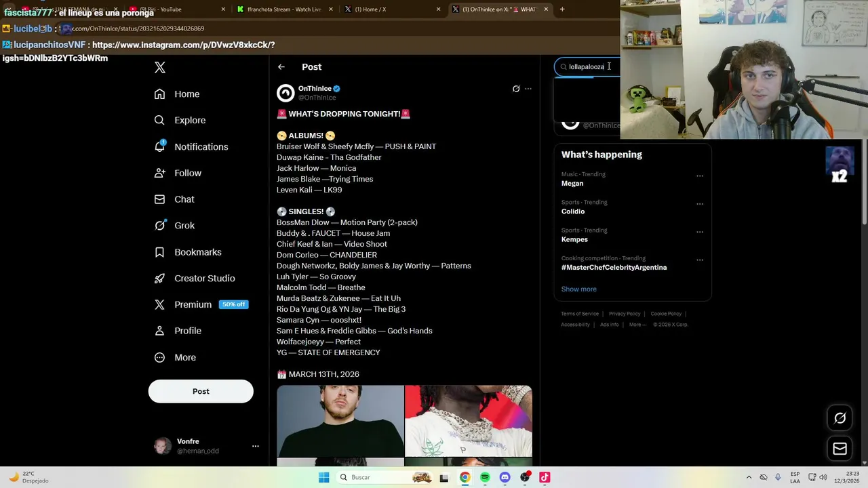868x488 pixels.
Task: Open Notifications in the sidebar
Action: 191,147
